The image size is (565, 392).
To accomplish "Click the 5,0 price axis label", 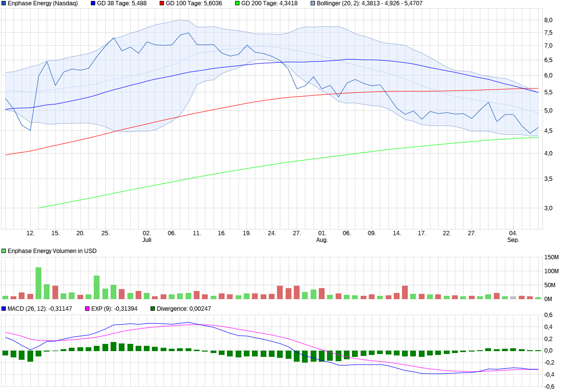I will (x=548, y=111).
